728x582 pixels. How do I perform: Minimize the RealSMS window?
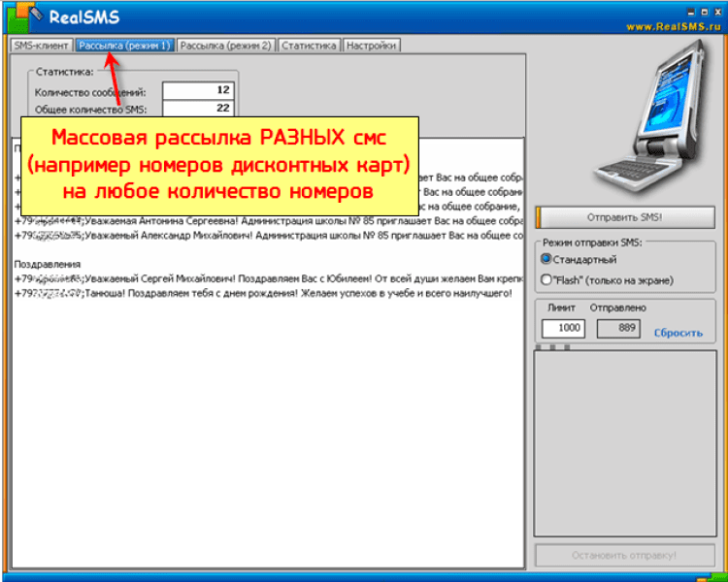tap(690, 12)
